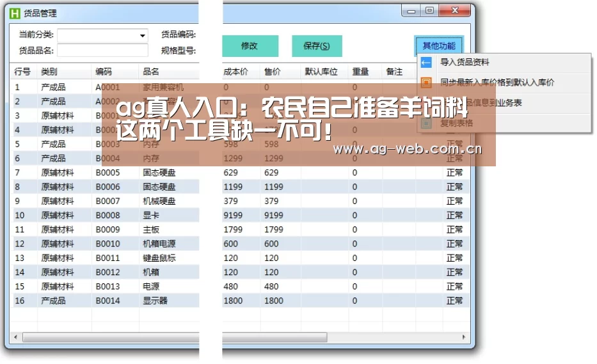The height and width of the screenshot is (364, 597).
Task: Click 正常 status in row 14
Action: point(454,273)
